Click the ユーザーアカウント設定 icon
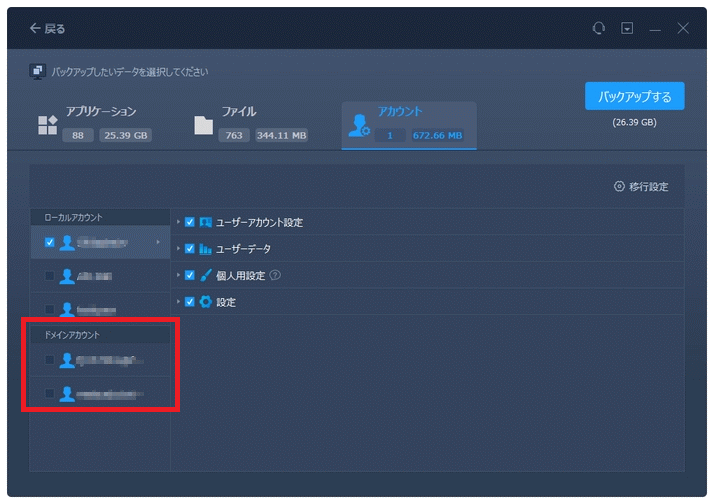 tap(205, 222)
